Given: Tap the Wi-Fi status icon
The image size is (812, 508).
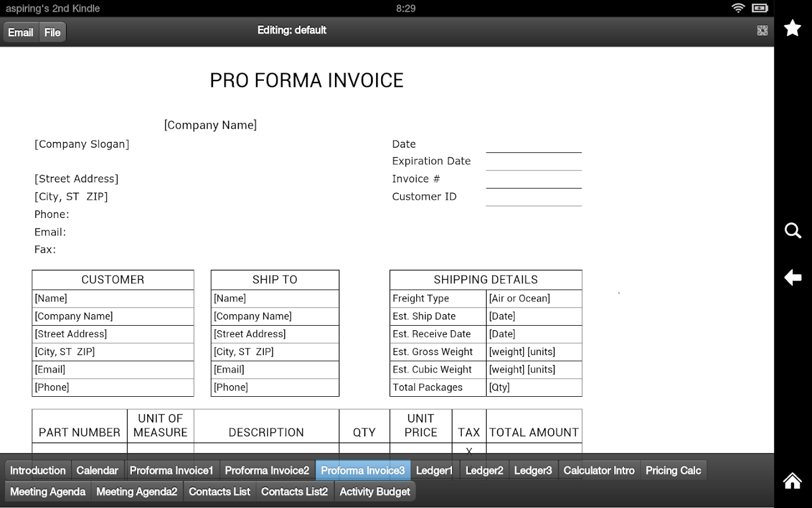Looking at the screenshot, I should [x=738, y=8].
